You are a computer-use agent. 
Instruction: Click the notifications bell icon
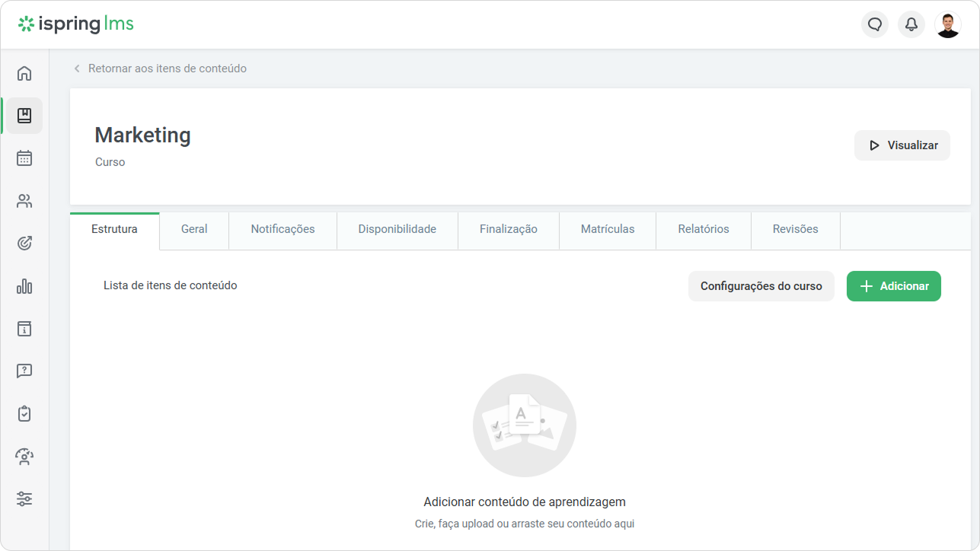[x=911, y=24]
